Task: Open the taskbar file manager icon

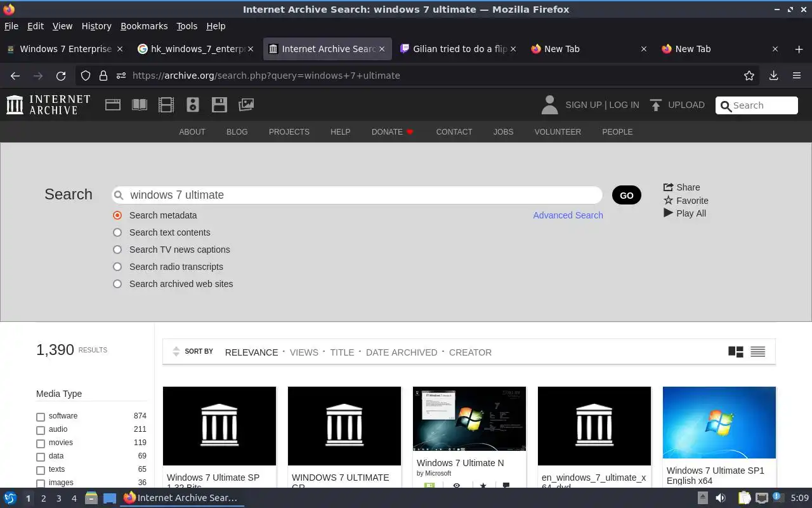Action: tap(91, 498)
